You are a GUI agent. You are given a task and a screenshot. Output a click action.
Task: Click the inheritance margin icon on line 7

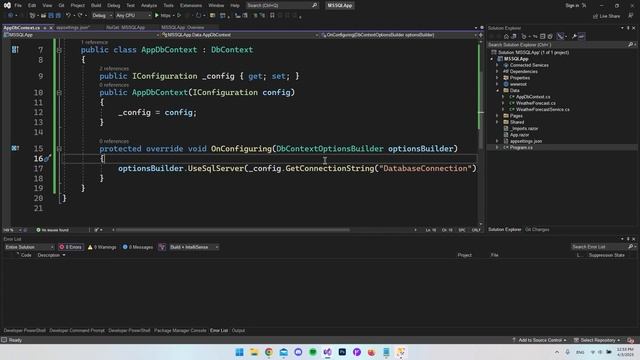(x=15, y=50)
